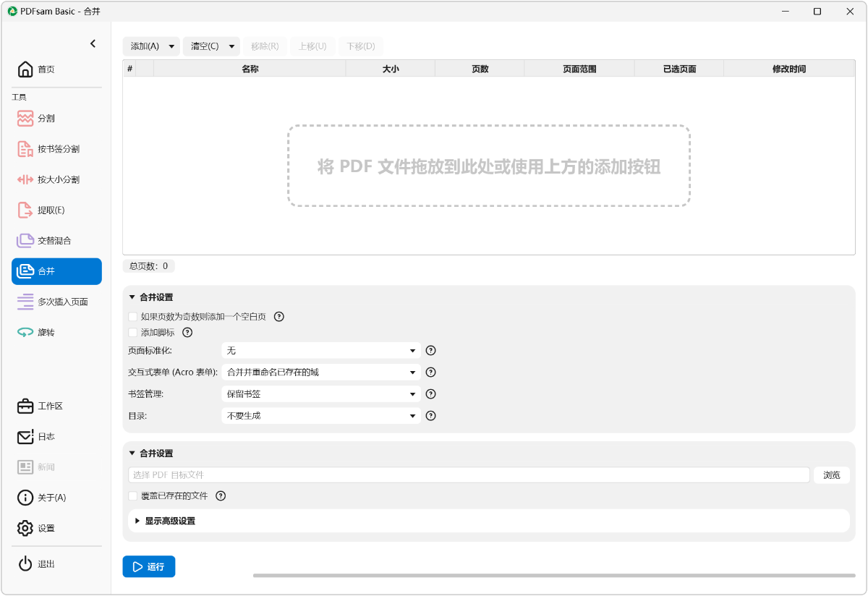Image resolution: width=868 pixels, height=596 pixels.
Task: Open the 页面标准化 dropdown
Action: pyautogui.click(x=320, y=350)
